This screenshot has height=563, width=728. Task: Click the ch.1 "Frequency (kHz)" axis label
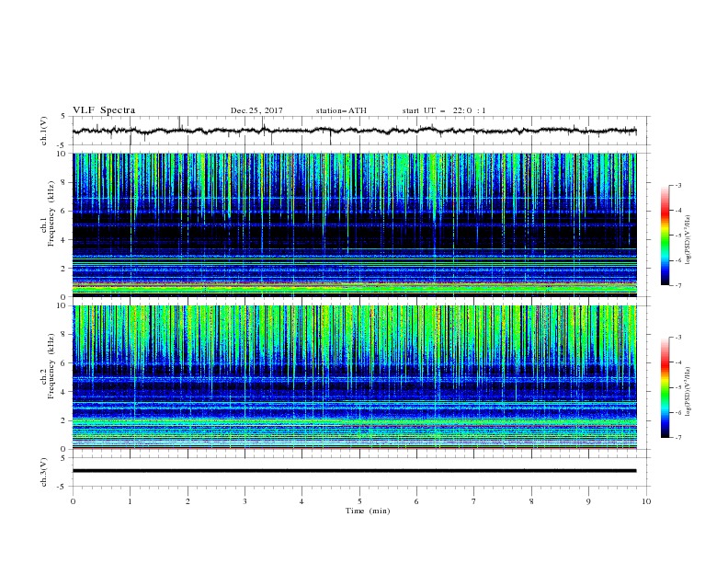pos(51,213)
